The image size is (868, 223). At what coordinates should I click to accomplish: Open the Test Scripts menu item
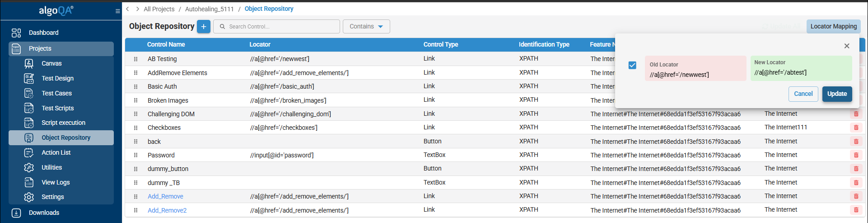click(57, 108)
